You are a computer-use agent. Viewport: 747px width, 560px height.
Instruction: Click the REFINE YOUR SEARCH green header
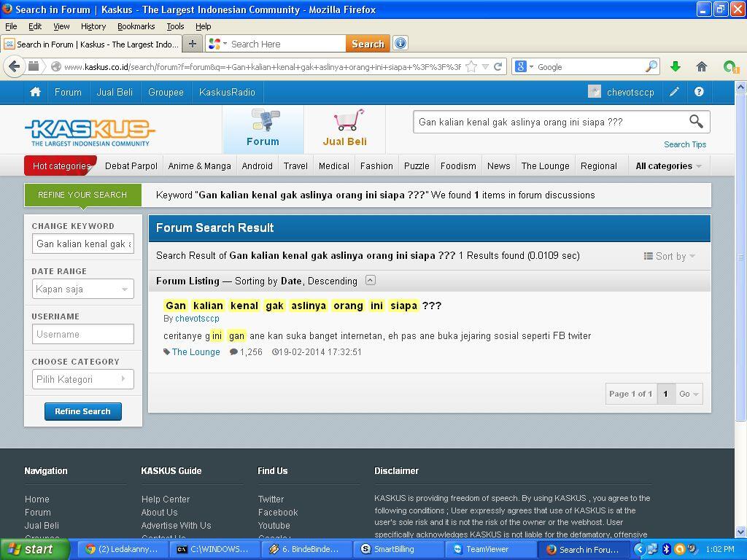pyautogui.click(x=83, y=195)
